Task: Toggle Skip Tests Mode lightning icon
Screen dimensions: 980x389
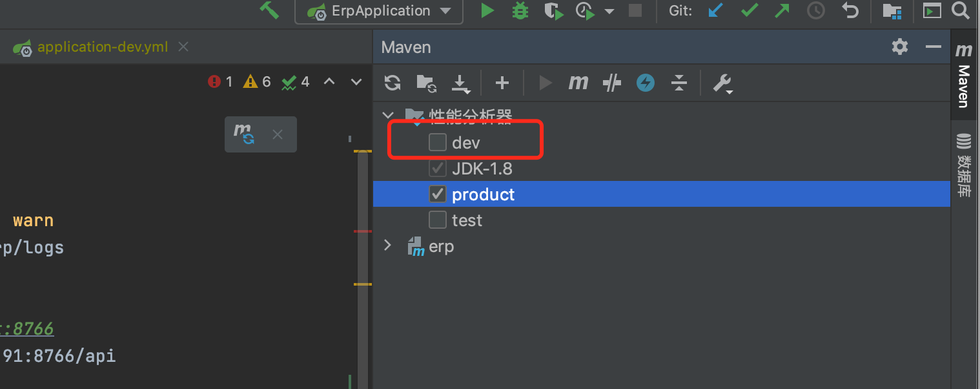Action: [x=646, y=83]
